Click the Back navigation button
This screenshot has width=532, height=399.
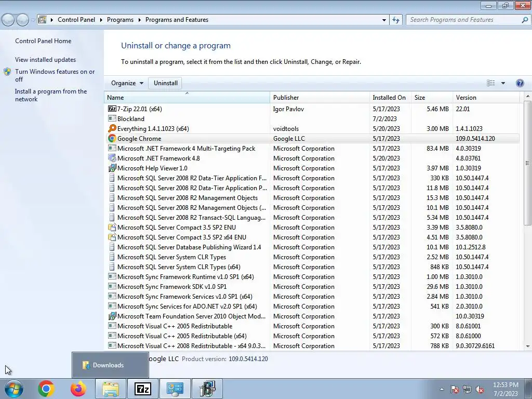8,20
